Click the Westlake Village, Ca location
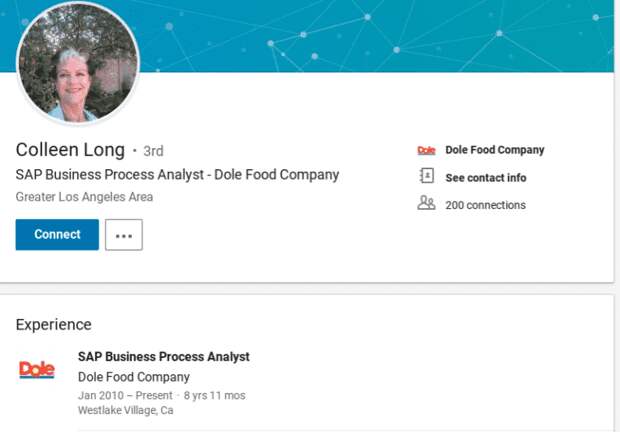This screenshot has height=432, width=620. click(125, 410)
